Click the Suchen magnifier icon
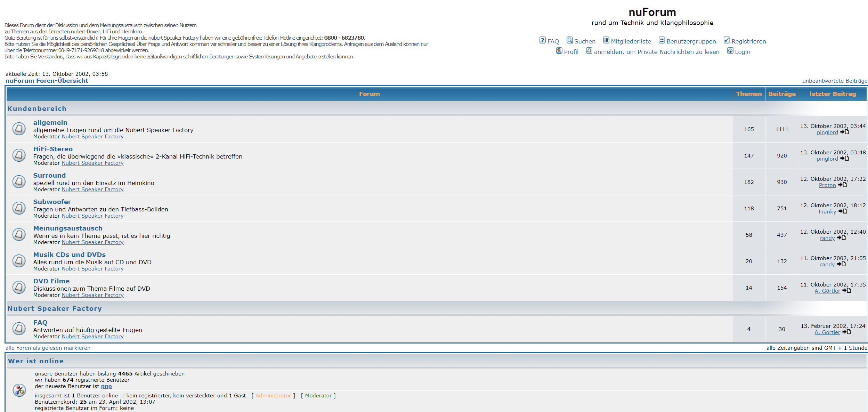Viewport: 868px width, 412px height. coord(569,40)
